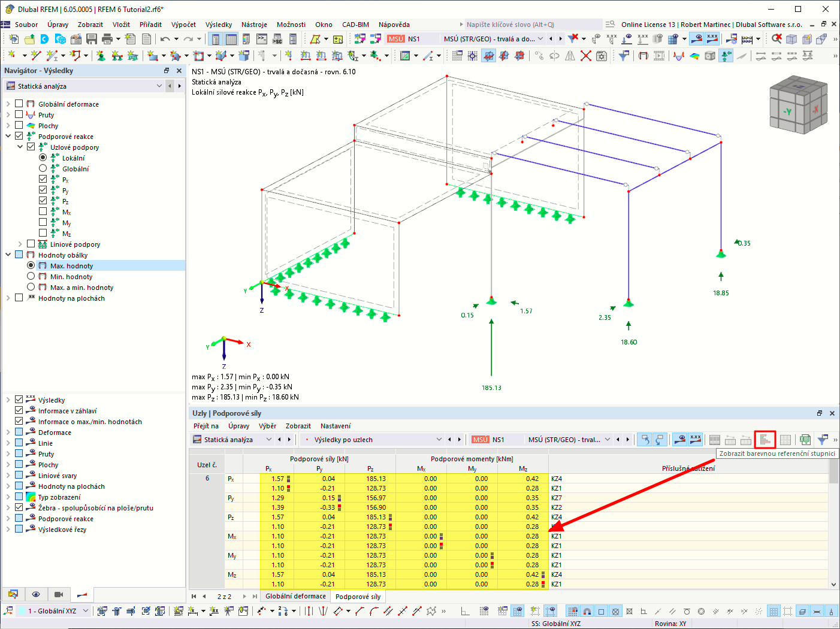Close the Navigátor - Výsledky panel
The image size is (840, 629).
(179, 71)
